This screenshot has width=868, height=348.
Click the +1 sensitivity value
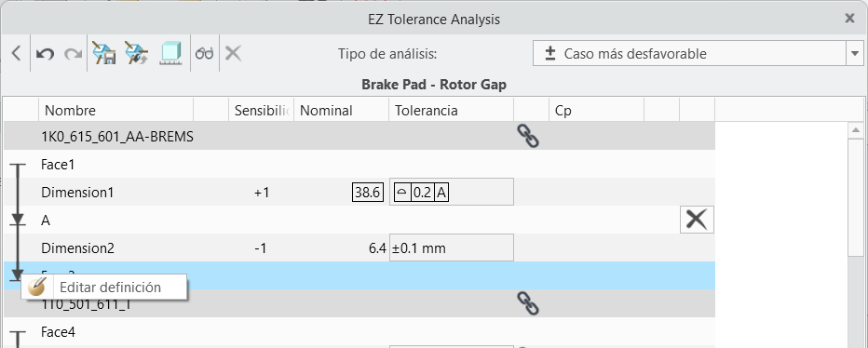262,193
